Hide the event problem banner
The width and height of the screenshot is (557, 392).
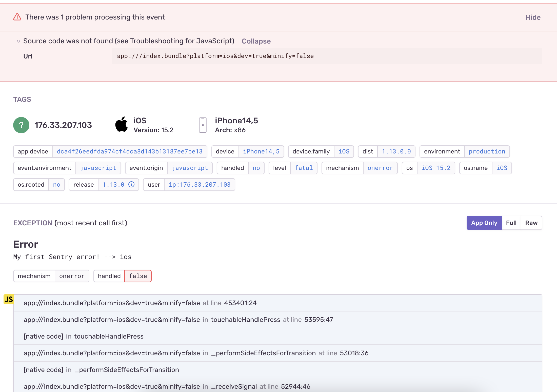pos(533,17)
